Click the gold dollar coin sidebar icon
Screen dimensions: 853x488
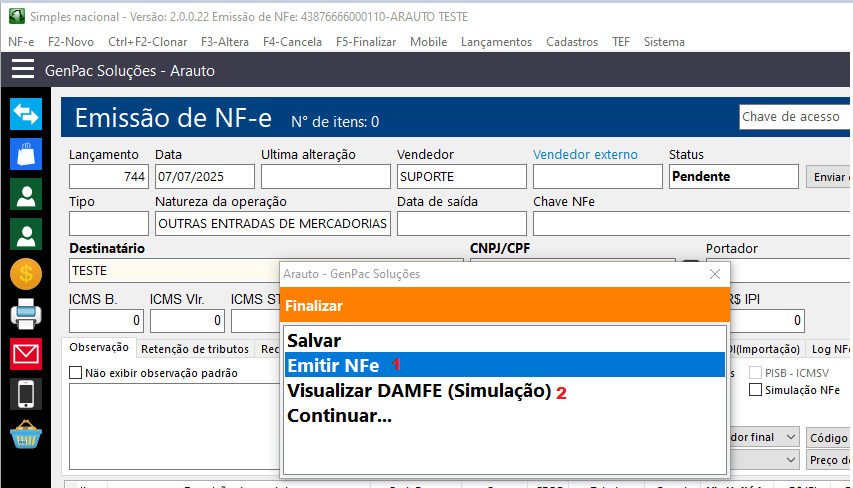coord(25,274)
